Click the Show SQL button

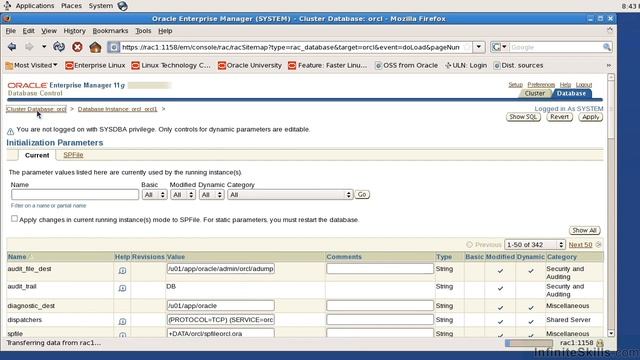(523, 117)
